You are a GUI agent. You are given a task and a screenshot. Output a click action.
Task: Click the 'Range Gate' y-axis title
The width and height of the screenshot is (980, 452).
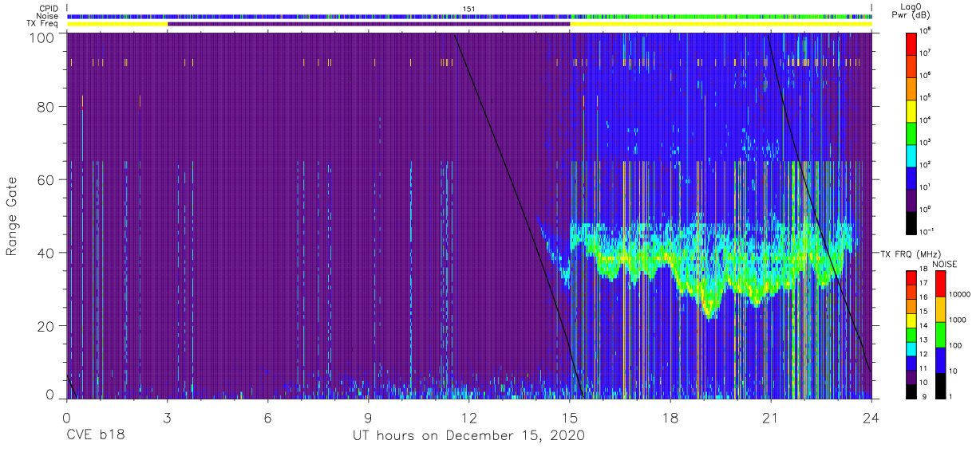click(x=12, y=215)
